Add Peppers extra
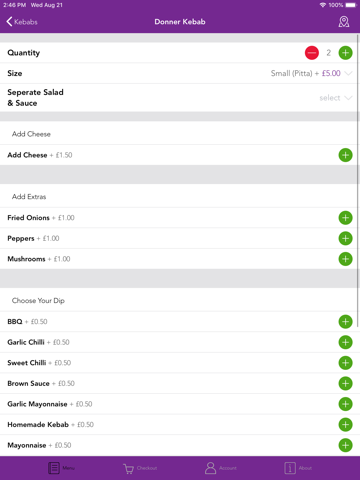Viewport: 360px width, 480px height. [x=345, y=238]
